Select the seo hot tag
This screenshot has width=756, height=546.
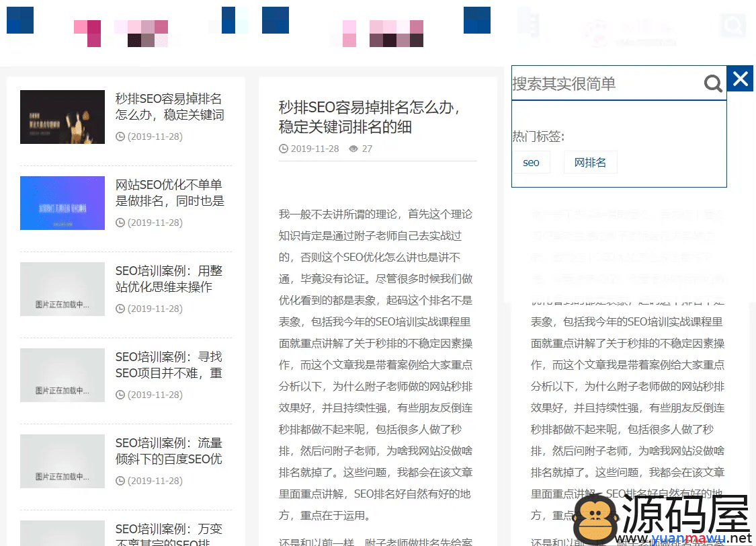(531, 163)
